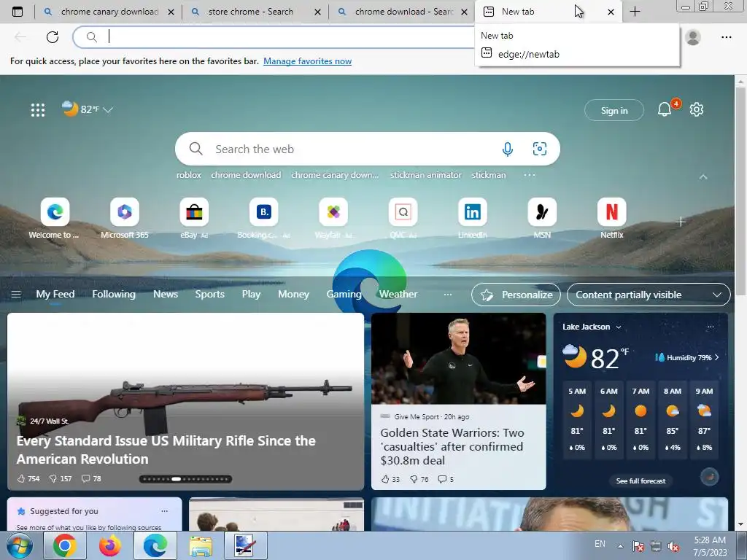Expand the Lake Jackson location dropdown
This screenshot has width=747, height=560.
(x=619, y=327)
